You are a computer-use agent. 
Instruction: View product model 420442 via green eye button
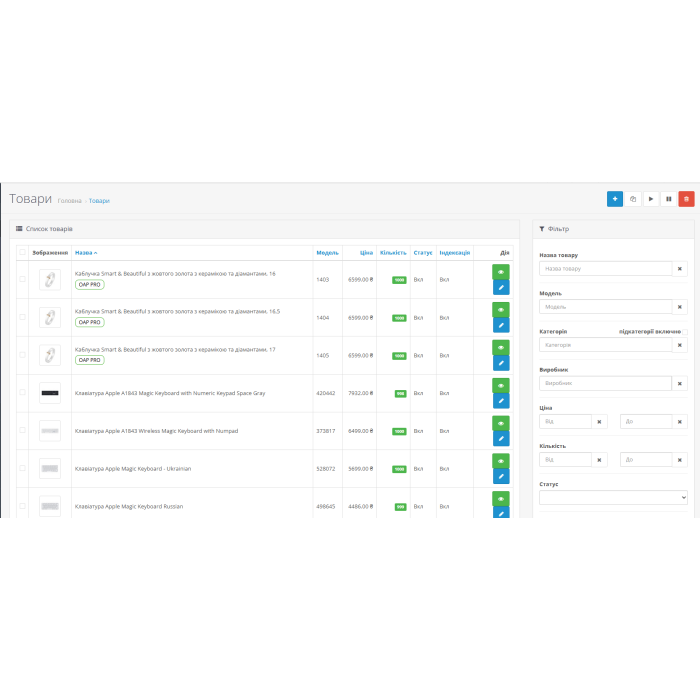click(x=500, y=385)
